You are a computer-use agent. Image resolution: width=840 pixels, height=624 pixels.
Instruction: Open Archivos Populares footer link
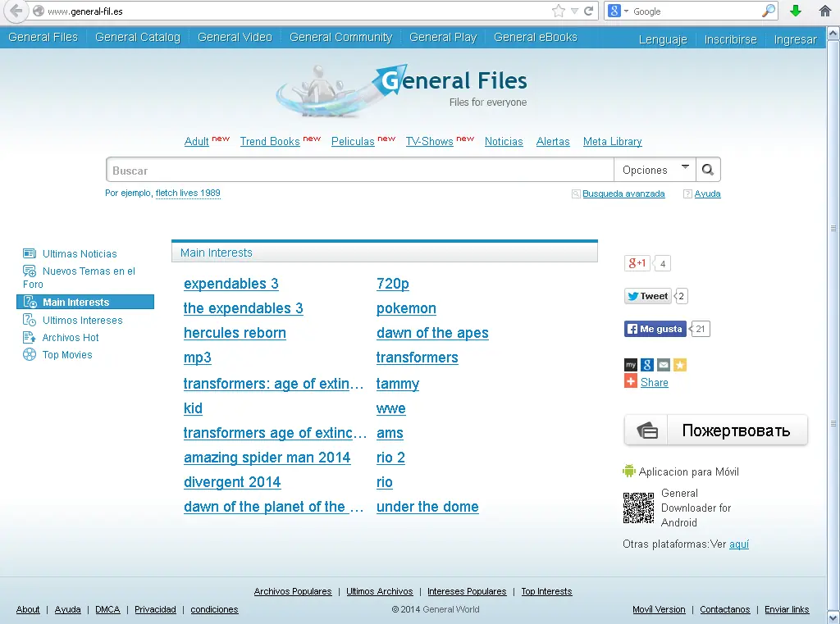click(x=293, y=591)
